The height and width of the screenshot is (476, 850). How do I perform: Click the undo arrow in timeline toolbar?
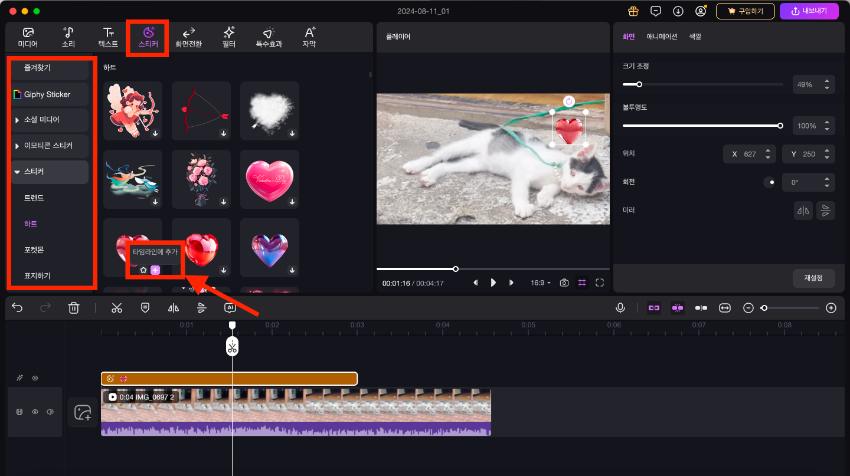17,308
